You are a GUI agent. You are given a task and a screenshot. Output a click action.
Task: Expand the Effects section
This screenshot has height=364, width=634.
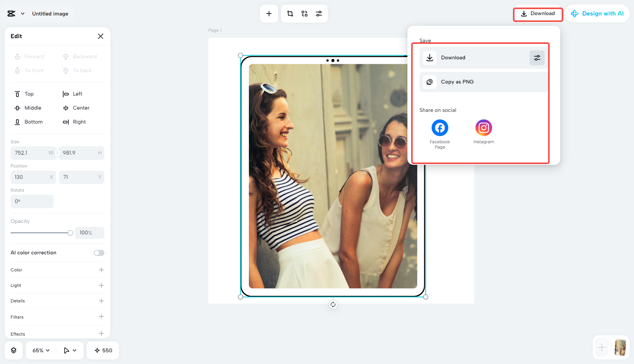(101, 333)
